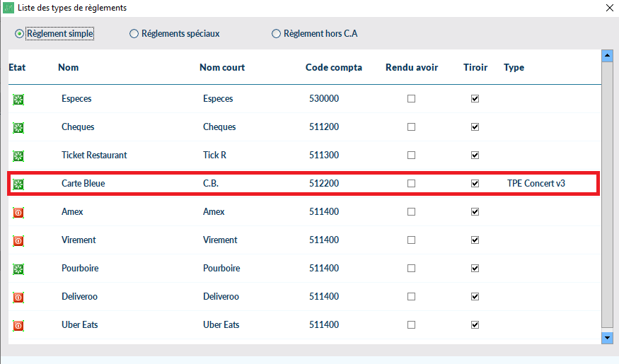Screen dimensions: 619x364
Task: Click the Nom column header
Action: (69, 68)
